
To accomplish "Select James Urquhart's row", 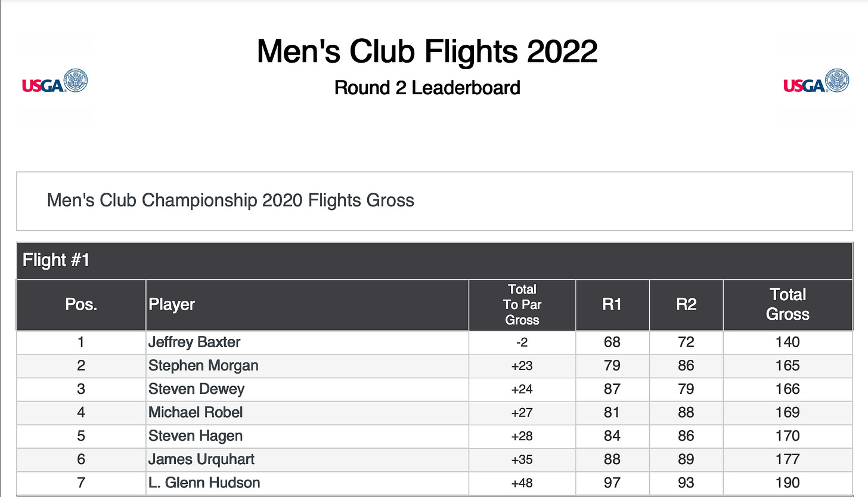I will point(434,459).
